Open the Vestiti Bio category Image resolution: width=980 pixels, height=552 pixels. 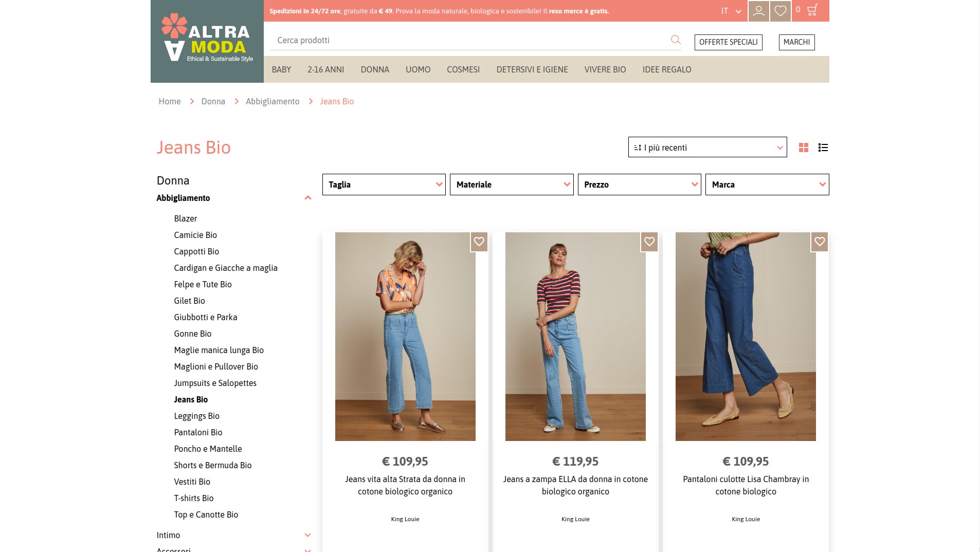(192, 482)
